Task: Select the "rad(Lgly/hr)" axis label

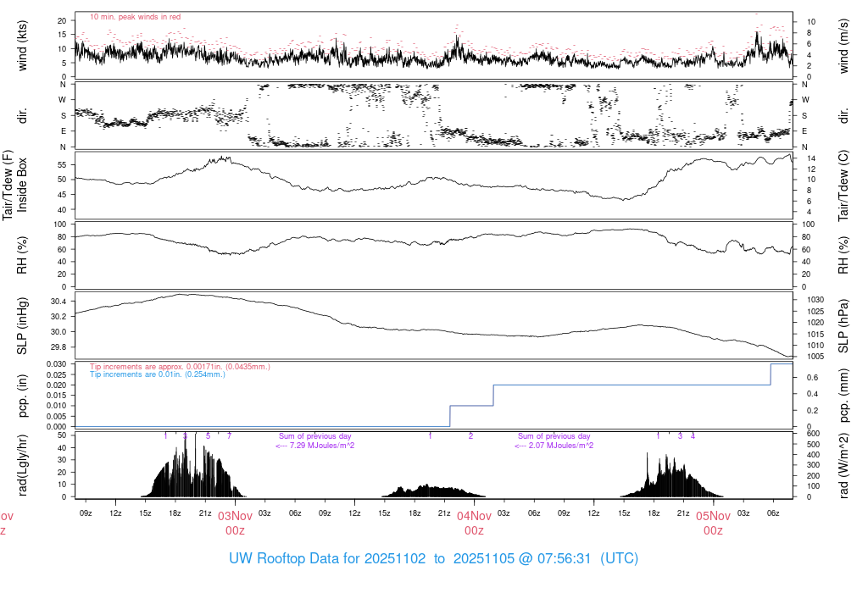Action: pos(22,465)
